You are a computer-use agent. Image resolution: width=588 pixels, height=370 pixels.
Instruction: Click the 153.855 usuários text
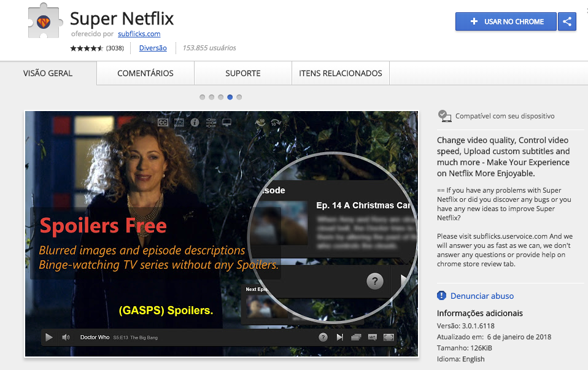coord(209,48)
